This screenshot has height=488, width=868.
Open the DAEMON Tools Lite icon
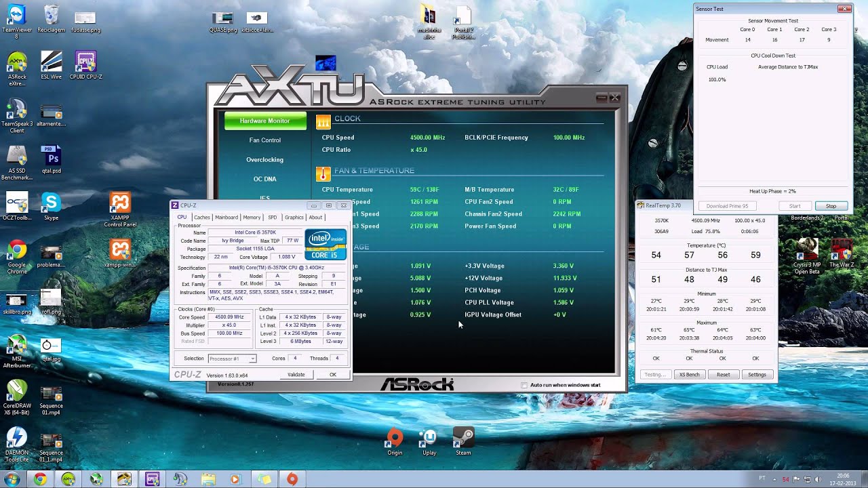(17, 445)
